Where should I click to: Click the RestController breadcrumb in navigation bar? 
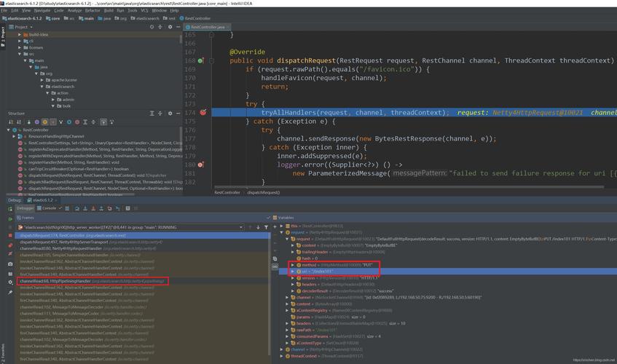[x=194, y=18]
